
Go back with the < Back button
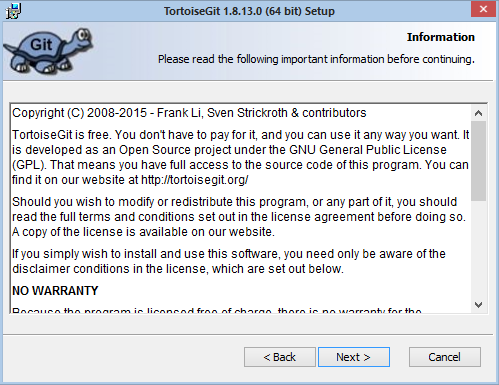point(280,357)
